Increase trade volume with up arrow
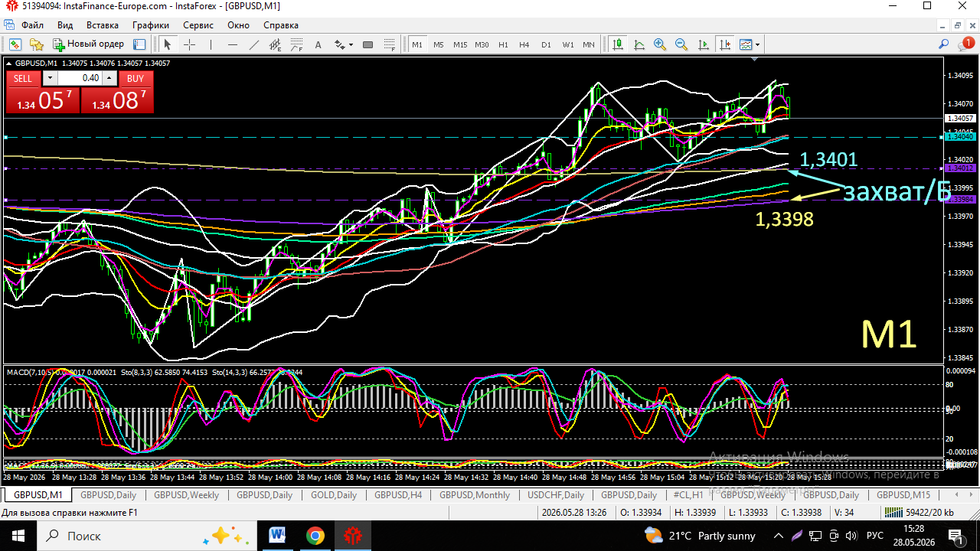Viewport: 980px width, 551px height. (109, 78)
